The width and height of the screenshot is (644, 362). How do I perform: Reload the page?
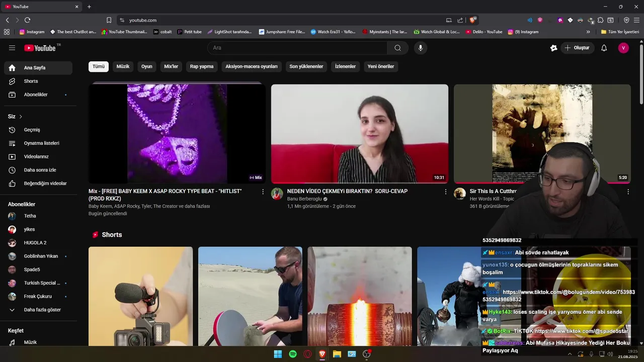pyautogui.click(x=27, y=20)
